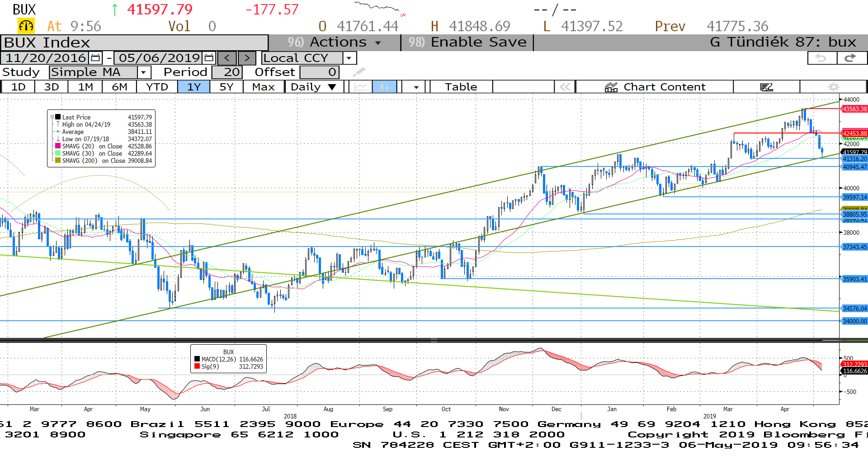Click the 39597.14 price level label
Viewport: 868px width, 470px height.
[x=854, y=197]
